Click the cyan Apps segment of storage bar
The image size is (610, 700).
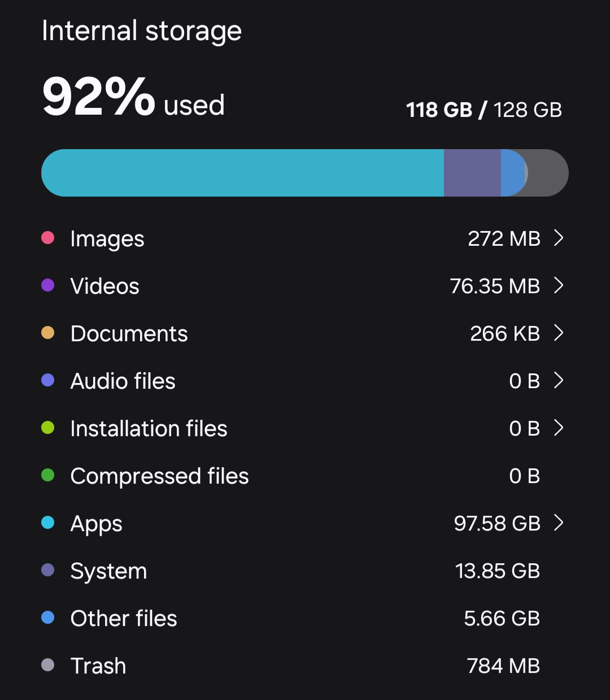(x=243, y=173)
